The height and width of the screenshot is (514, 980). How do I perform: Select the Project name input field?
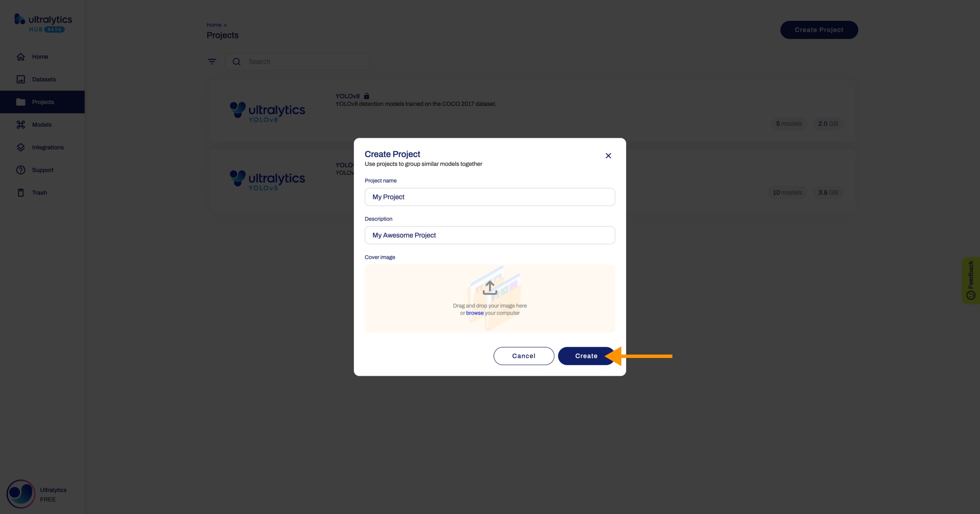(489, 197)
